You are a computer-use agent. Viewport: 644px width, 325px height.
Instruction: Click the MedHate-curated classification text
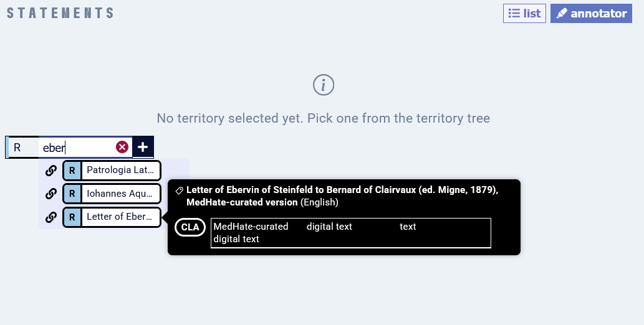coord(251,227)
